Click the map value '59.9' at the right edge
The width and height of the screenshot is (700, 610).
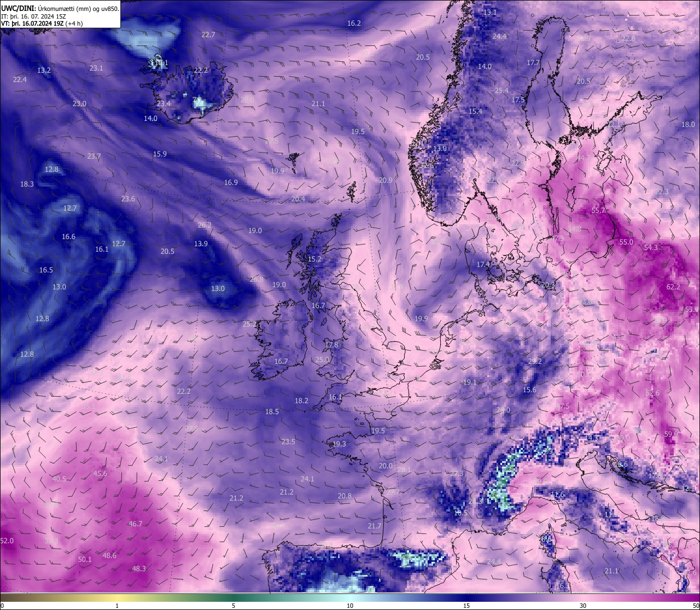[671, 434]
